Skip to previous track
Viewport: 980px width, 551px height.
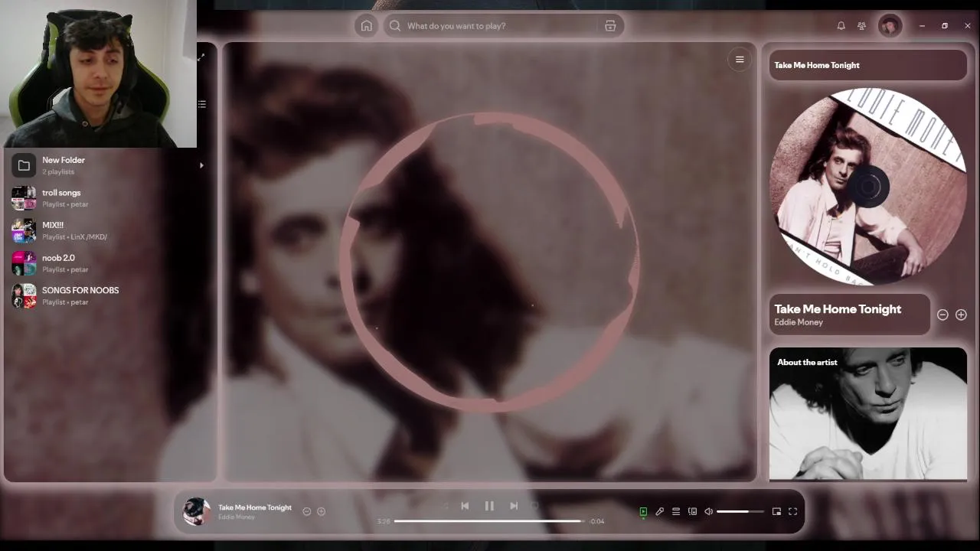[x=465, y=506]
